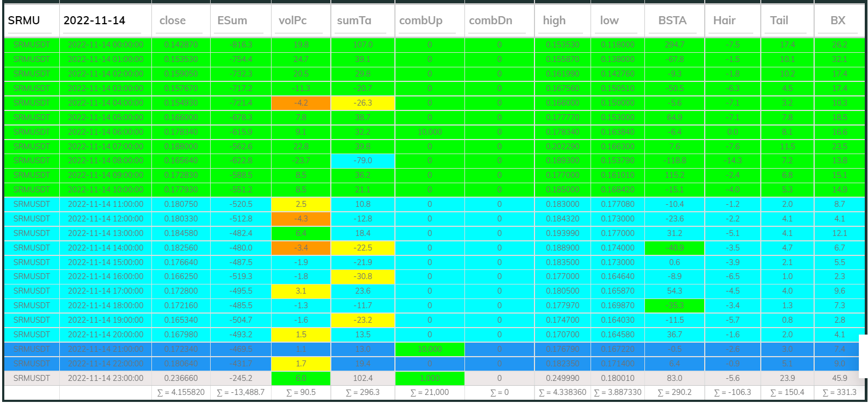Click the ESum value -480.0
The image size is (868, 403).
240,248
